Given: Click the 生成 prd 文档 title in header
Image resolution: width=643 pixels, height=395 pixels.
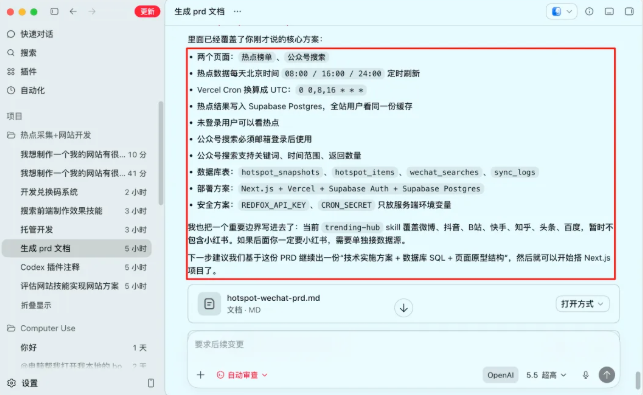Looking at the screenshot, I should 200,11.
